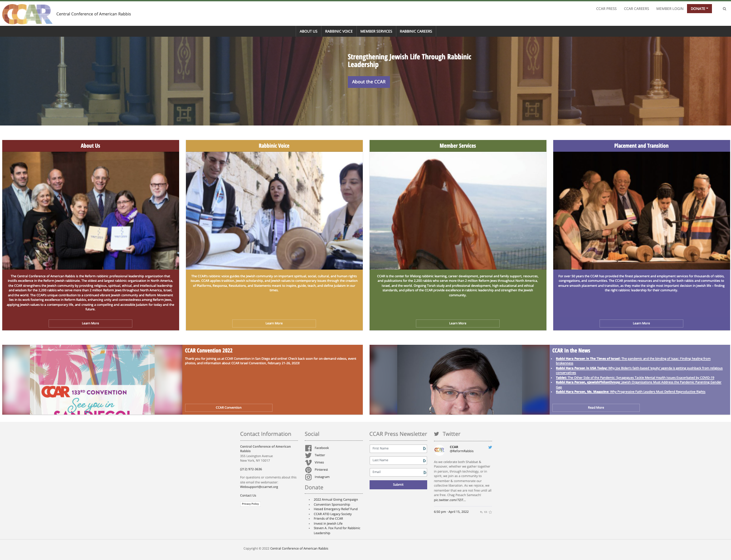This screenshot has width=731, height=560.
Task: Email Websupport@ccarnet.org link
Action: (x=259, y=487)
